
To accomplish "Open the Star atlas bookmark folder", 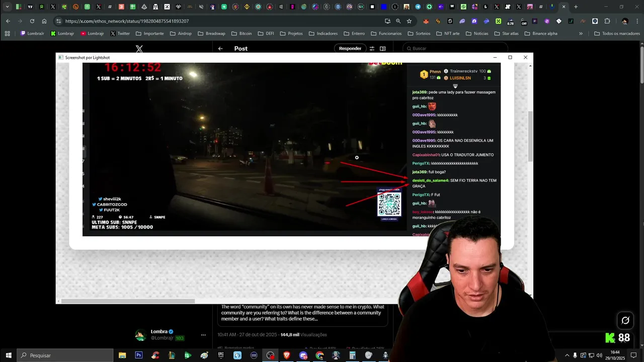I will tap(506, 34).
